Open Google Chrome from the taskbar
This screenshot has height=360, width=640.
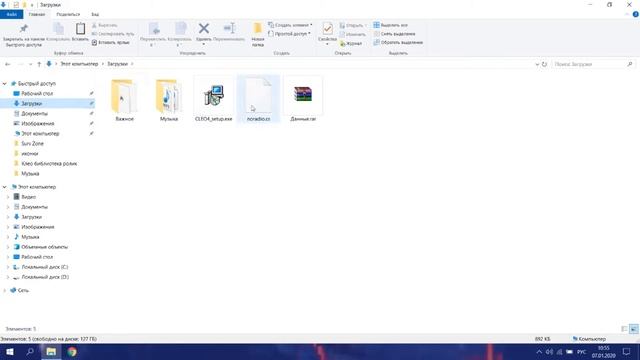click(72, 351)
